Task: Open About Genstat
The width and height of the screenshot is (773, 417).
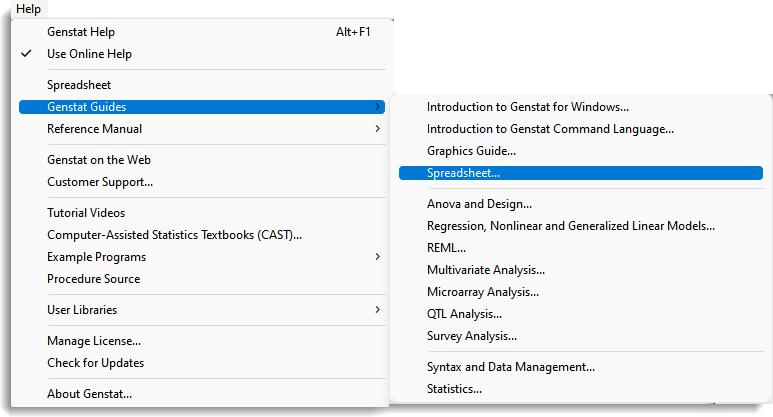Action: 202,394
